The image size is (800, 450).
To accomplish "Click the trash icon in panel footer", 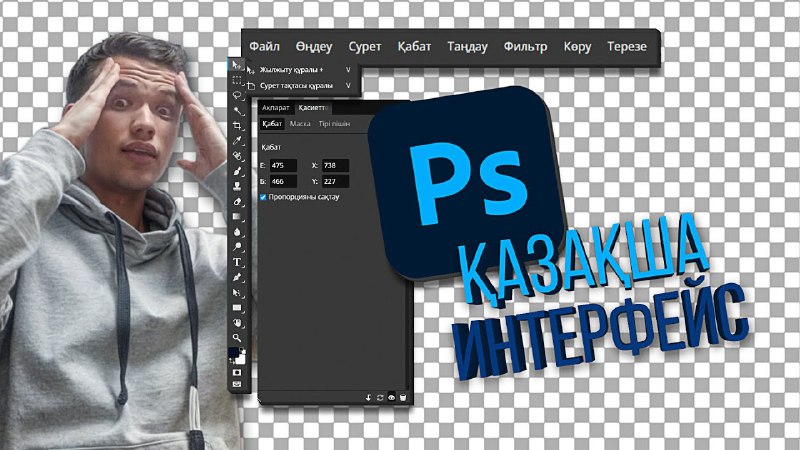I will [403, 397].
